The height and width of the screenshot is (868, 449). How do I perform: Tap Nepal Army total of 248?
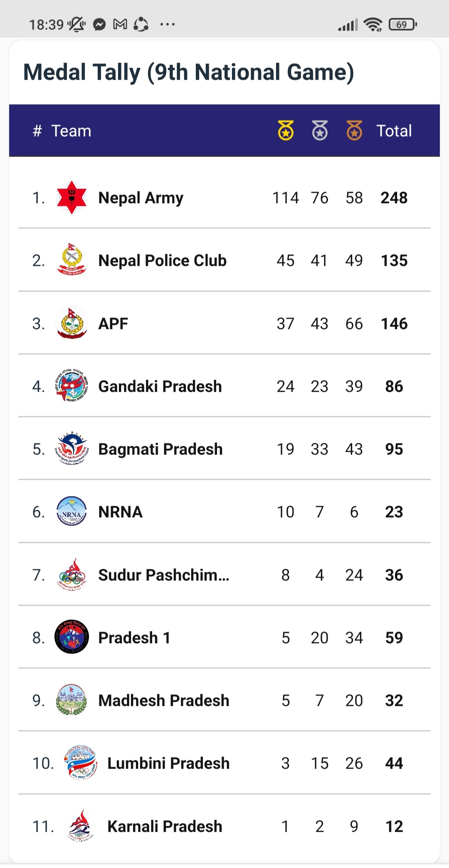tap(394, 198)
